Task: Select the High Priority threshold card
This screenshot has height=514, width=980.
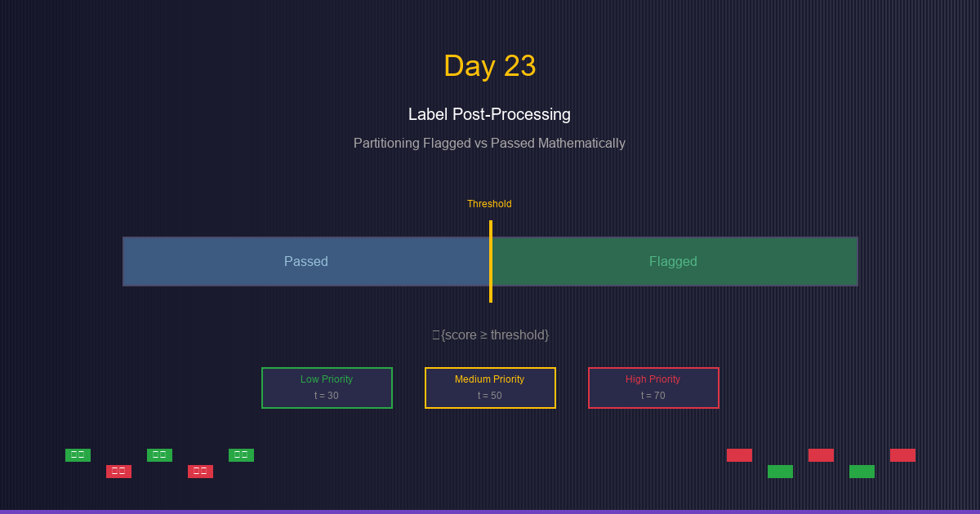Action: (x=653, y=388)
